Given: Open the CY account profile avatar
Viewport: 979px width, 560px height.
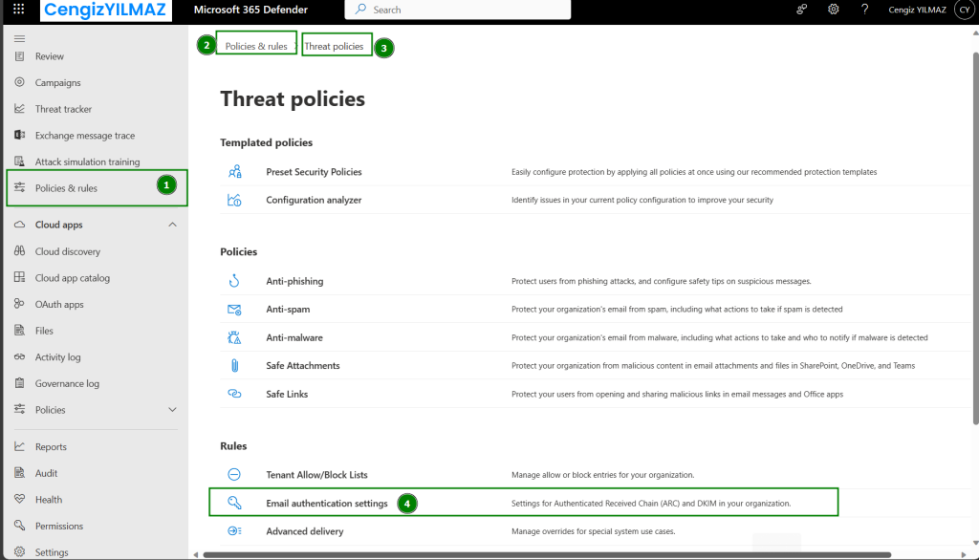Looking at the screenshot, I should pyautogui.click(x=964, y=10).
